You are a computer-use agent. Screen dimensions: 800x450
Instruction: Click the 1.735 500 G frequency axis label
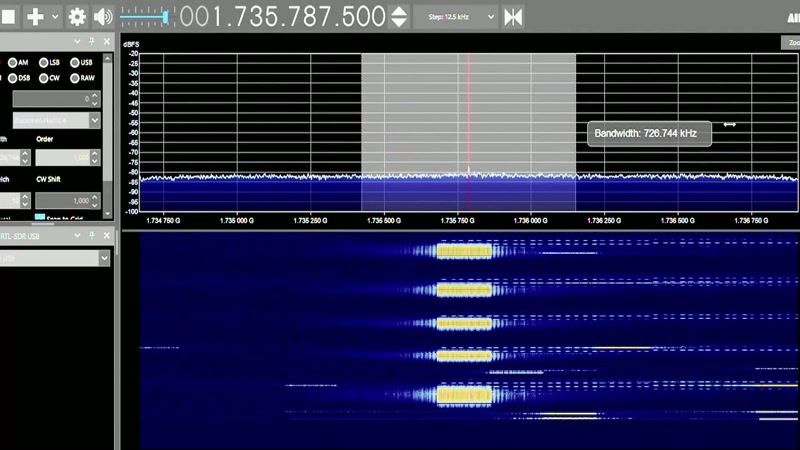click(384, 221)
